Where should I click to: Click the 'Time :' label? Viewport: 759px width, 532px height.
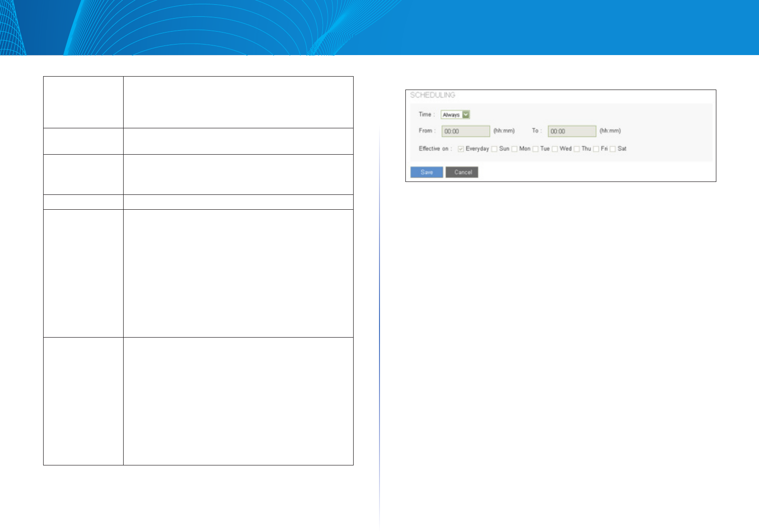tap(426, 114)
